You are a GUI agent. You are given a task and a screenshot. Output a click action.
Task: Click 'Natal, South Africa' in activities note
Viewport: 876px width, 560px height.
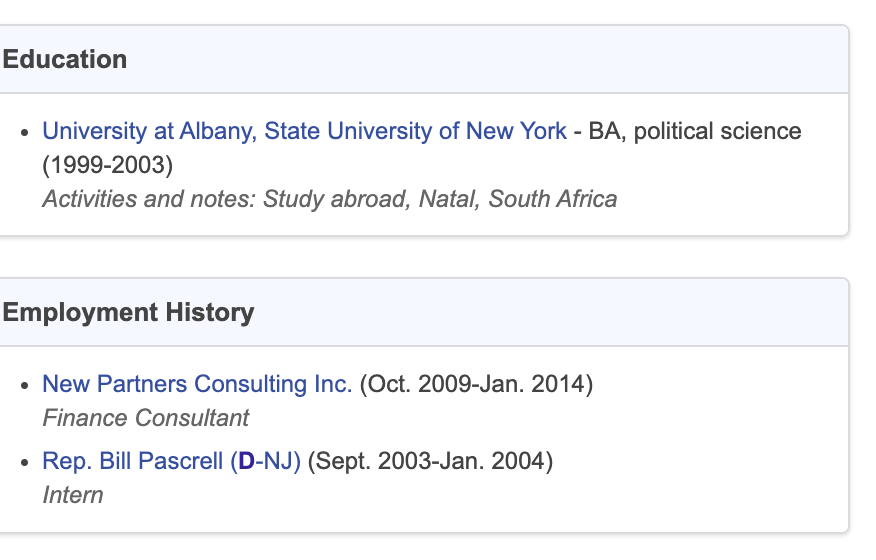518,200
